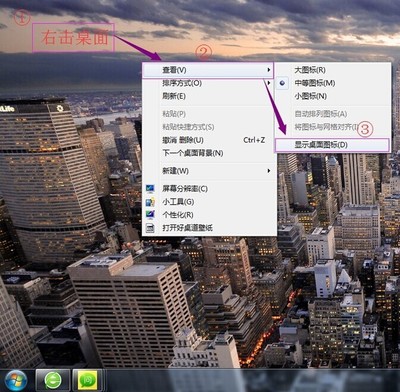Open 排序方式(O) in context menu
400x392 pixels.
pyautogui.click(x=209, y=83)
